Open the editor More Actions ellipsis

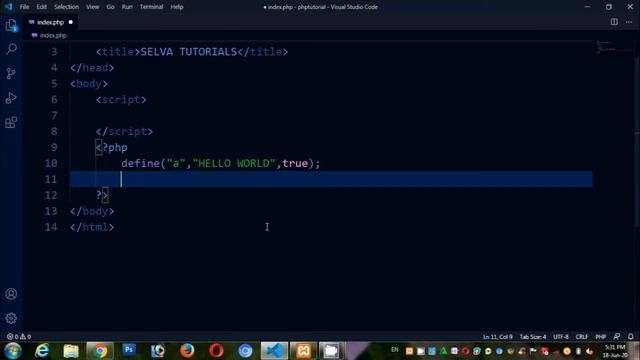(629, 22)
